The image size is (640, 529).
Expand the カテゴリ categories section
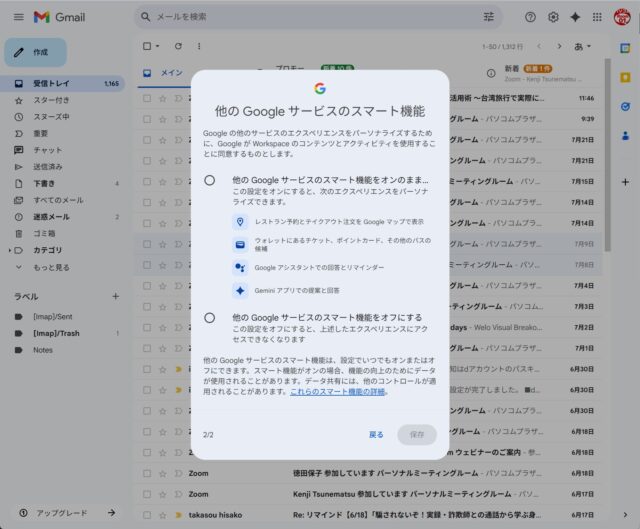[x=10, y=250]
